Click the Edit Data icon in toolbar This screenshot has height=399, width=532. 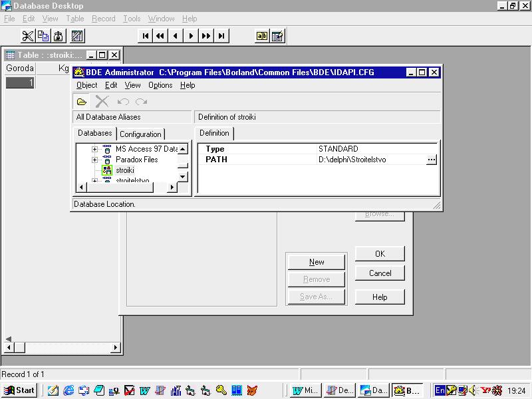(277, 36)
